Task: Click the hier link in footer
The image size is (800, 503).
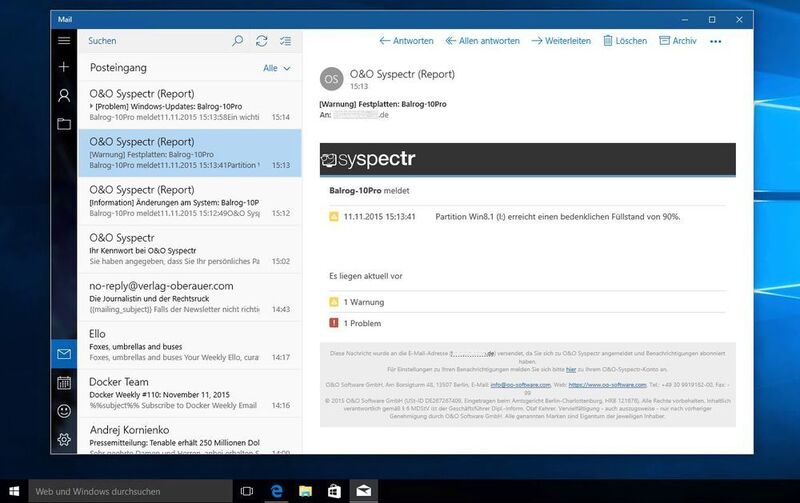Action: (571, 369)
